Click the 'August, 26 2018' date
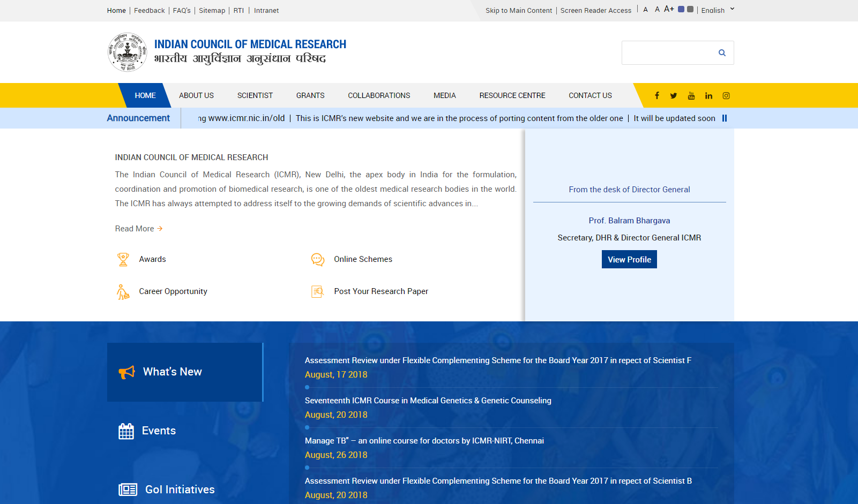Image resolution: width=858 pixels, height=504 pixels. [336, 455]
